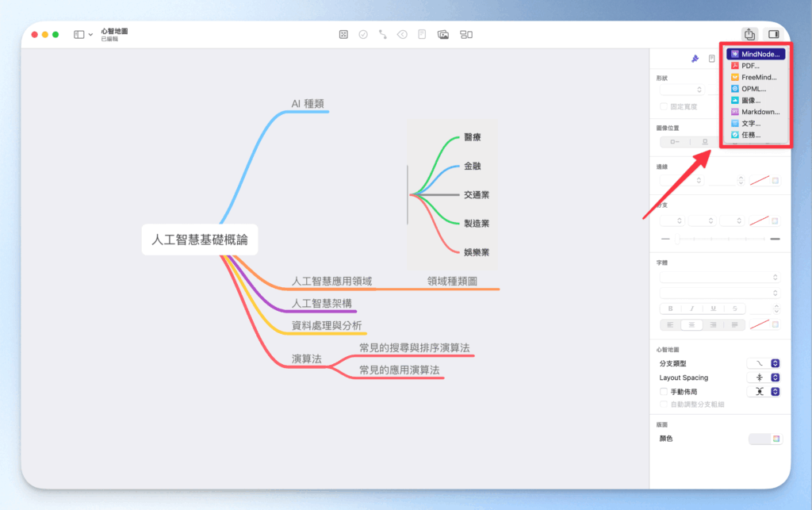
Task: Open the 分支類型 dropdown
Action: [x=763, y=362]
